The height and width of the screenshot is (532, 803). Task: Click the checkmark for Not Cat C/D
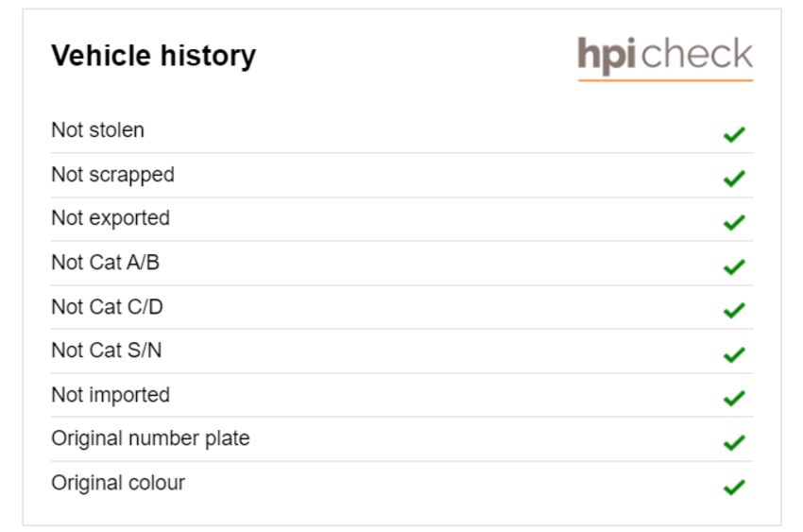(734, 310)
